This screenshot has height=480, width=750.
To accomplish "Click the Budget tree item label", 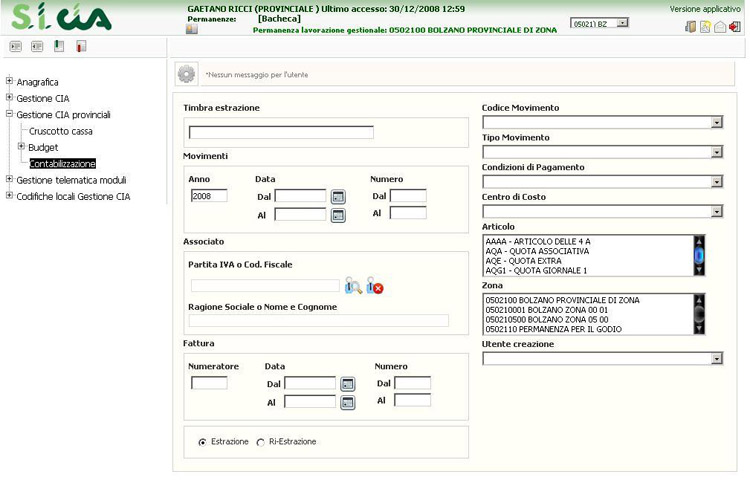I will 43,147.
